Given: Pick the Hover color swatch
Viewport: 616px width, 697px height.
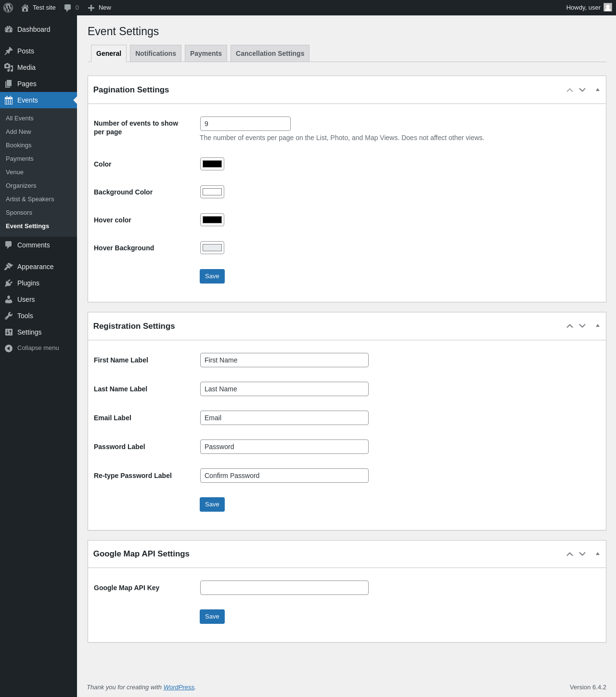Looking at the screenshot, I should click(x=212, y=219).
